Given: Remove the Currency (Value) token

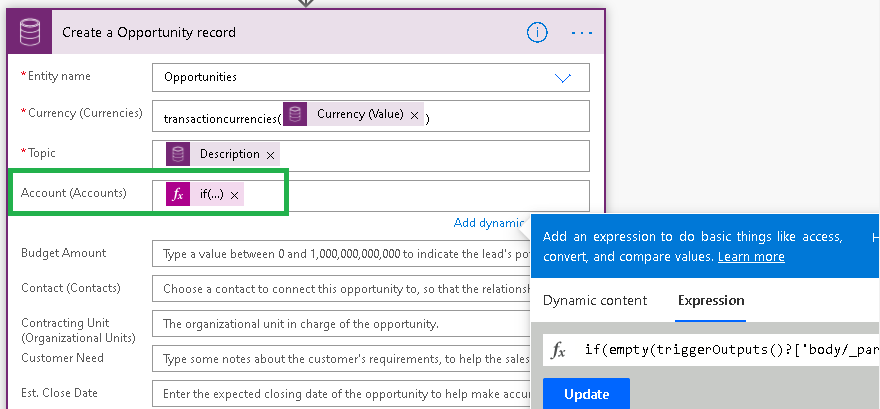Looking at the screenshot, I should tap(414, 116).
